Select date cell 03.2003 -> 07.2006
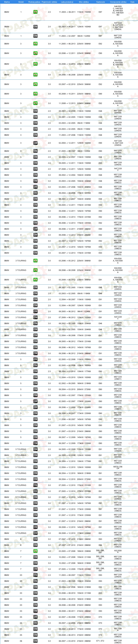This screenshot has width=138, height=644. pyautogui.click(x=67, y=187)
